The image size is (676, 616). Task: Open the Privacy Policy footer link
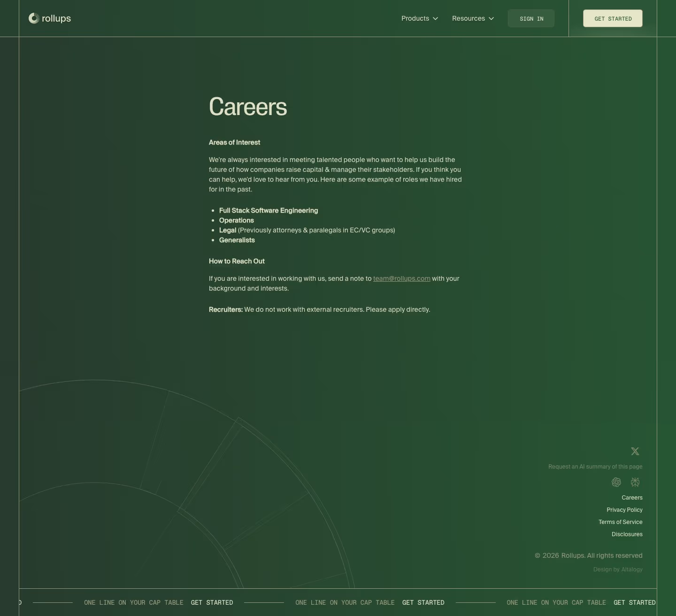pos(624,510)
